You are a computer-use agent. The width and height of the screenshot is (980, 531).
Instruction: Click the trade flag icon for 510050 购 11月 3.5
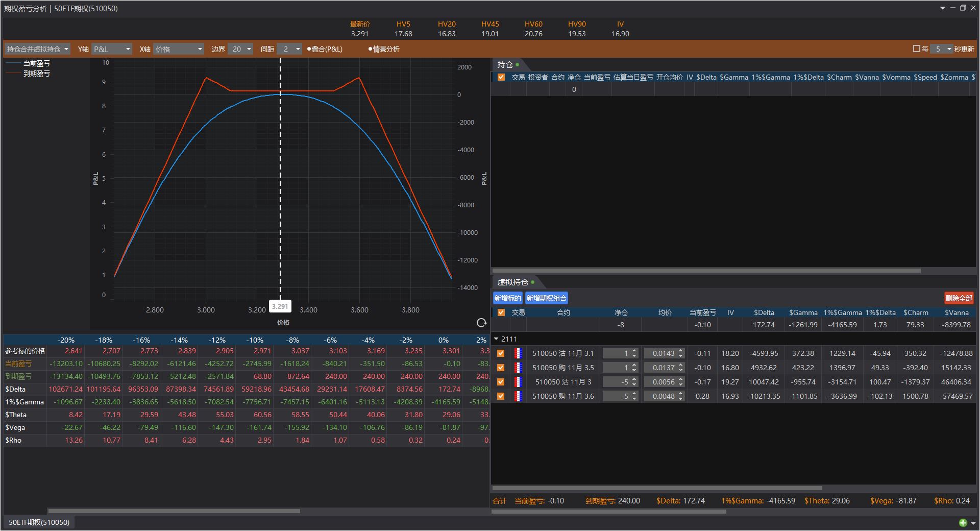click(x=518, y=368)
